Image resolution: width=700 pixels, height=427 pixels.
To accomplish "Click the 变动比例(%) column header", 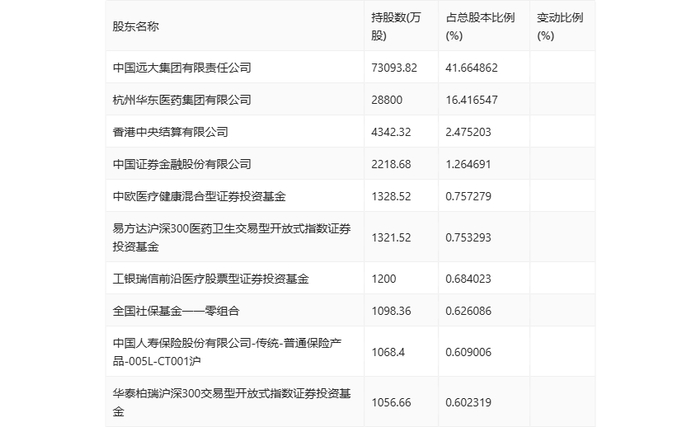I will click(x=560, y=26).
